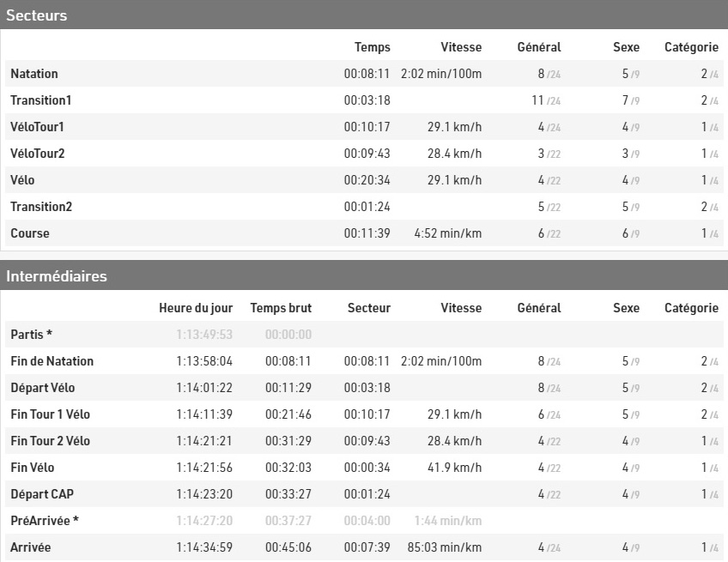Select the Natation sector row

(364, 73)
